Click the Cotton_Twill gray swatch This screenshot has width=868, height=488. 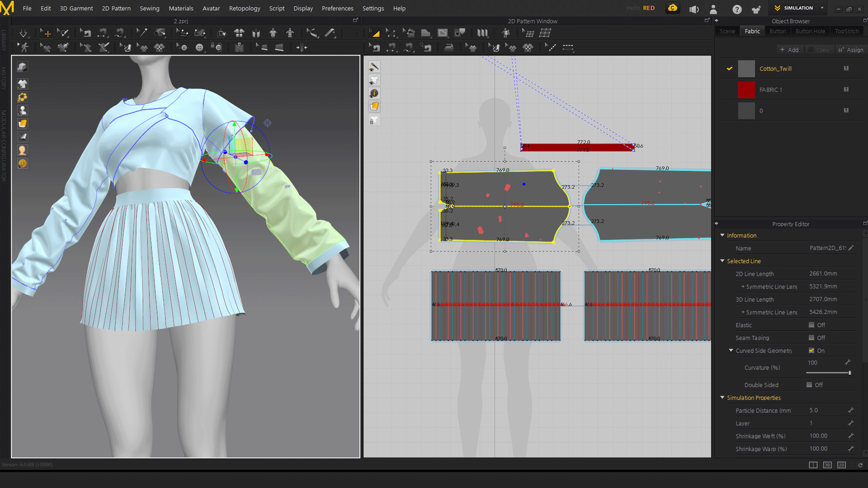746,69
